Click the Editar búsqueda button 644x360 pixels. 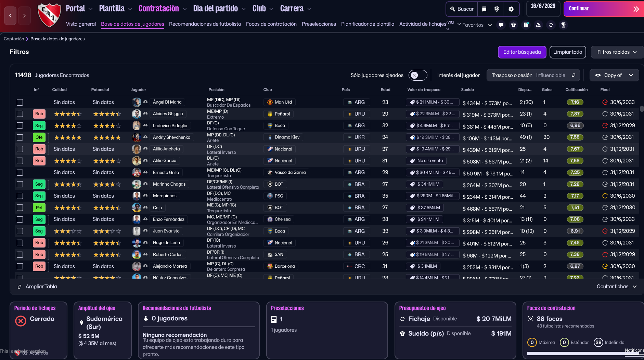pyautogui.click(x=522, y=52)
